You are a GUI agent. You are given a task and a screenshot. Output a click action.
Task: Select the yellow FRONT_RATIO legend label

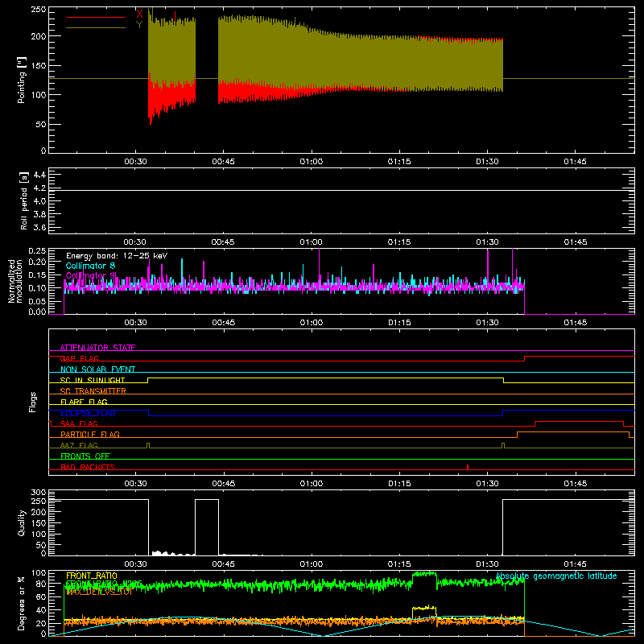92,576
